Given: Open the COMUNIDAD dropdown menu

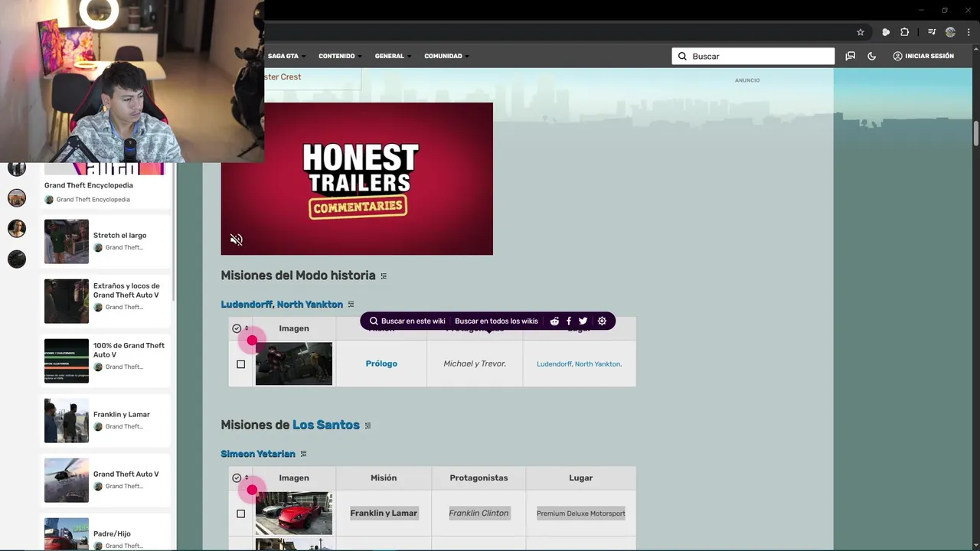Looking at the screenshot, I should (446, 56).
